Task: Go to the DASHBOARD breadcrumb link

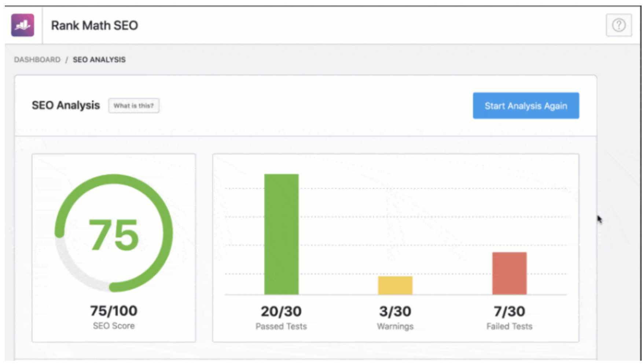Action: tap(37, 60)
